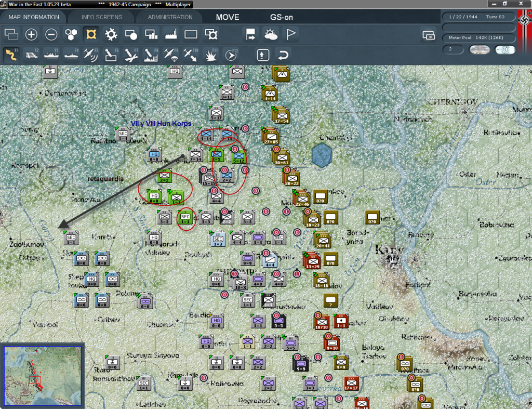Select the F4 ship mode icon

click(x=71, y=55)
